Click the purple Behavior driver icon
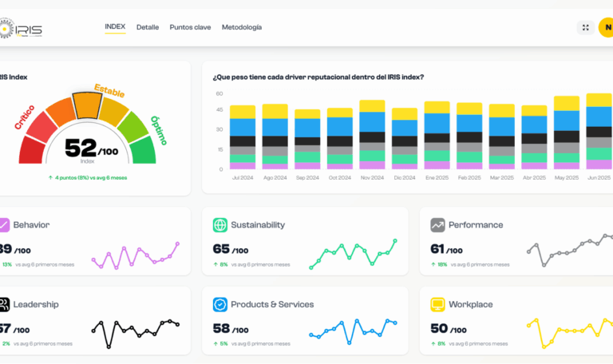This screenshot has height=364, width=613. 3,225
